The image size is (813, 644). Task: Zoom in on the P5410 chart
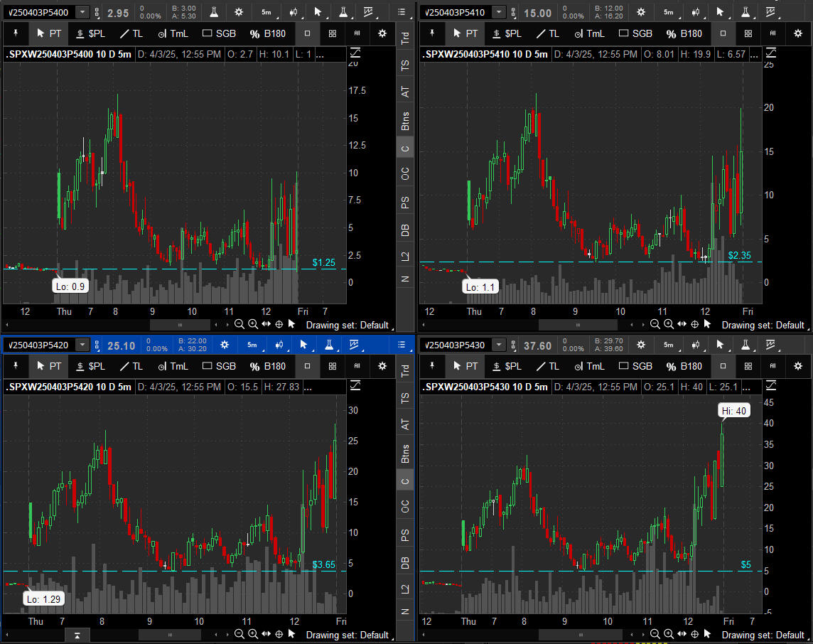(x=669, y=324)
